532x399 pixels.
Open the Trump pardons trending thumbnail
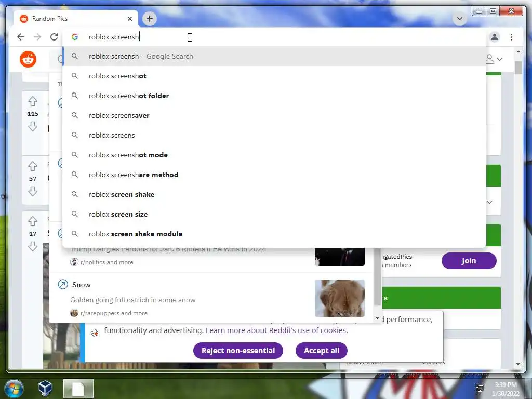pyautogui.click(x=340, y=257)
